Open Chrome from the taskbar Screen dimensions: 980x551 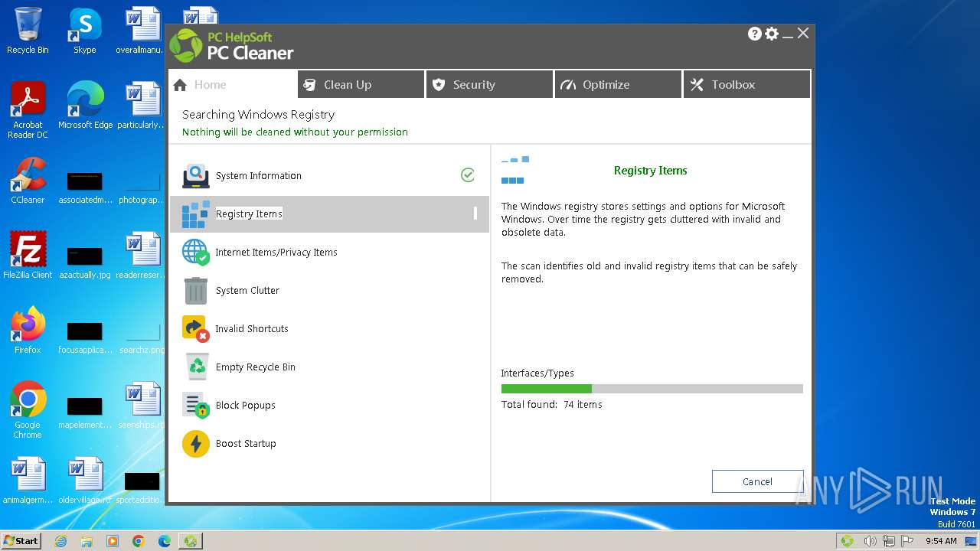tap(138, 541)
